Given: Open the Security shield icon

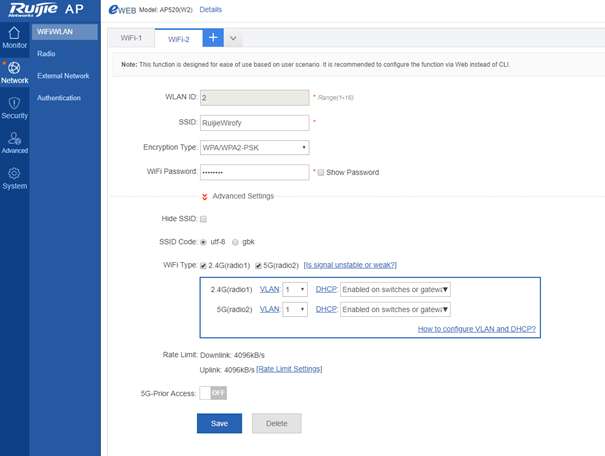Looking at the screenshot, I should [x=14, y=103].
